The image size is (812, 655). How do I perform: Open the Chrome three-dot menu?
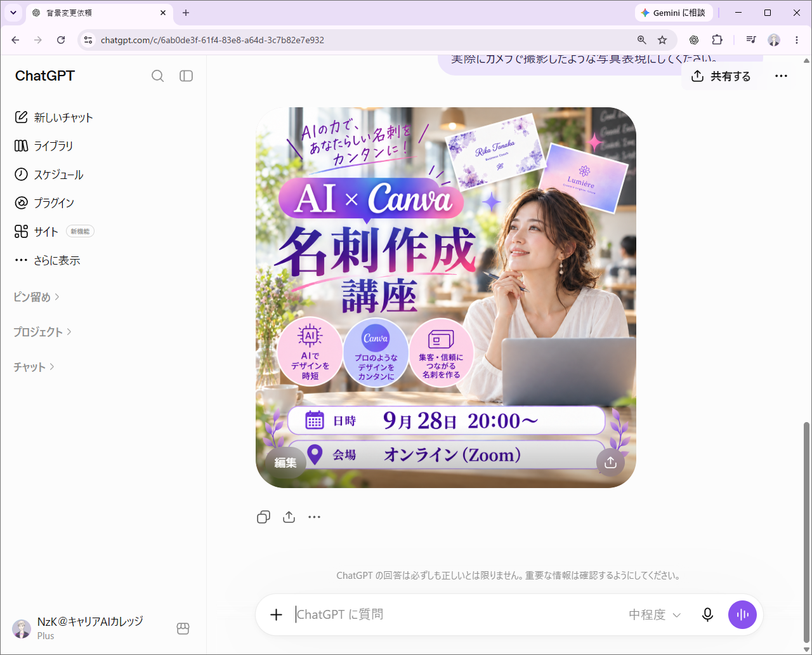coord(797,40)
